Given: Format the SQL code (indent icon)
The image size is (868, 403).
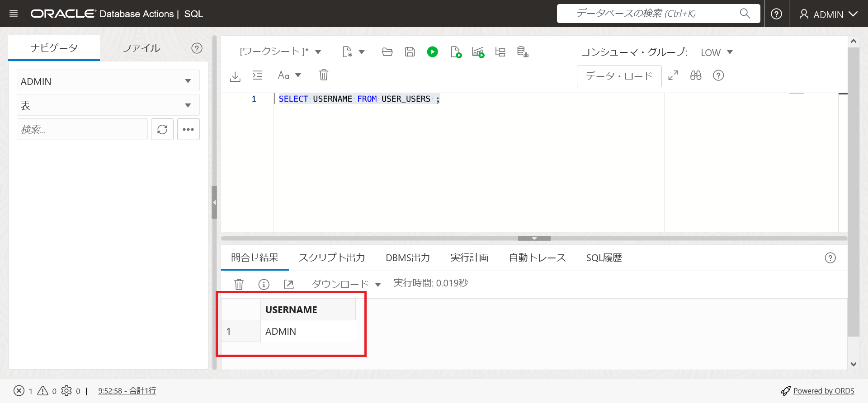Looking at the screenshot, I should click(258, 75).
